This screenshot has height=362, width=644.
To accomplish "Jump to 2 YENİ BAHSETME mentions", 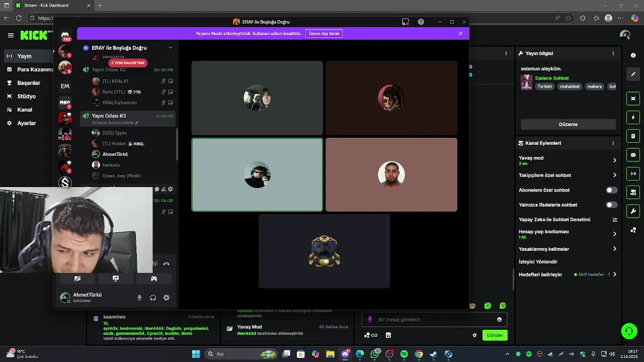I will pyautogui.click(x=128, y=63).
